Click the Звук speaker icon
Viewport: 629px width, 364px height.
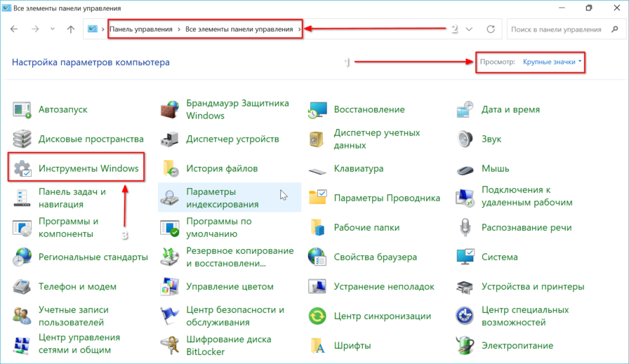tap(465, 139)
